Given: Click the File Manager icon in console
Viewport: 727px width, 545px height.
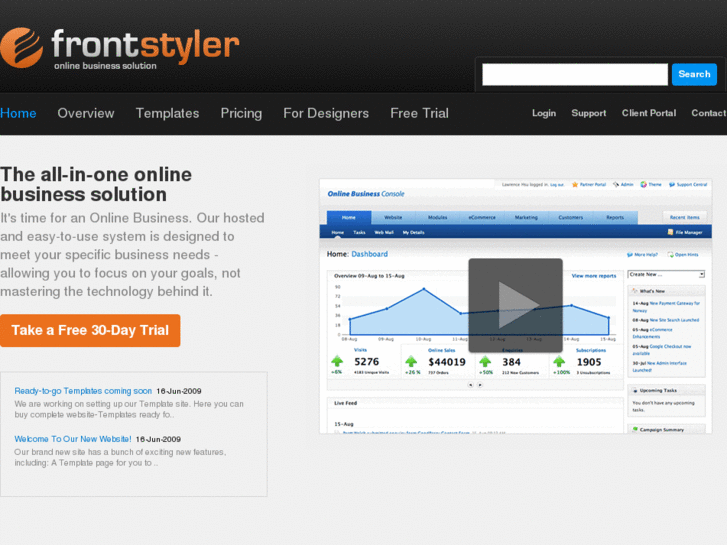Looking at the screenshot, I should tap(670, 232).
